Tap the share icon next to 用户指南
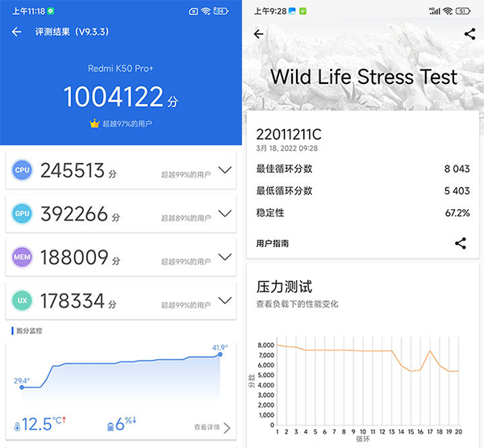This screenshot has width=484, height=448. (461, 243)
